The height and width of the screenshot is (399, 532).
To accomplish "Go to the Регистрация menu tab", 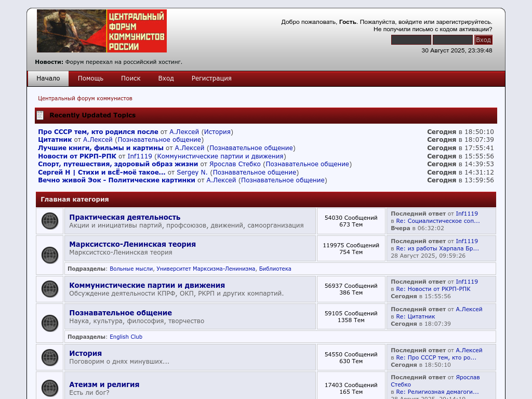I will (211, 78).
